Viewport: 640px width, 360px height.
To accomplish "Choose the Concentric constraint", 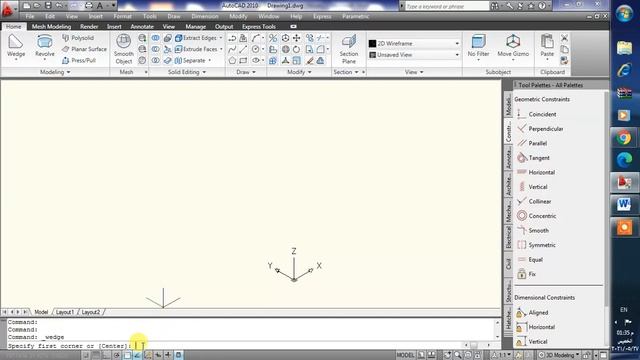I will click(x=536, y=216).
